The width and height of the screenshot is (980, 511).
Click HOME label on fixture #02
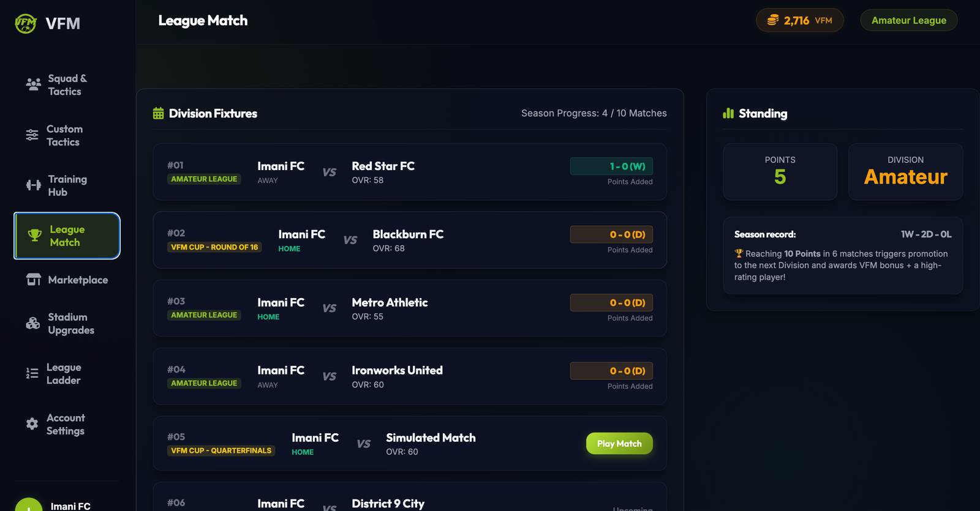289,249
